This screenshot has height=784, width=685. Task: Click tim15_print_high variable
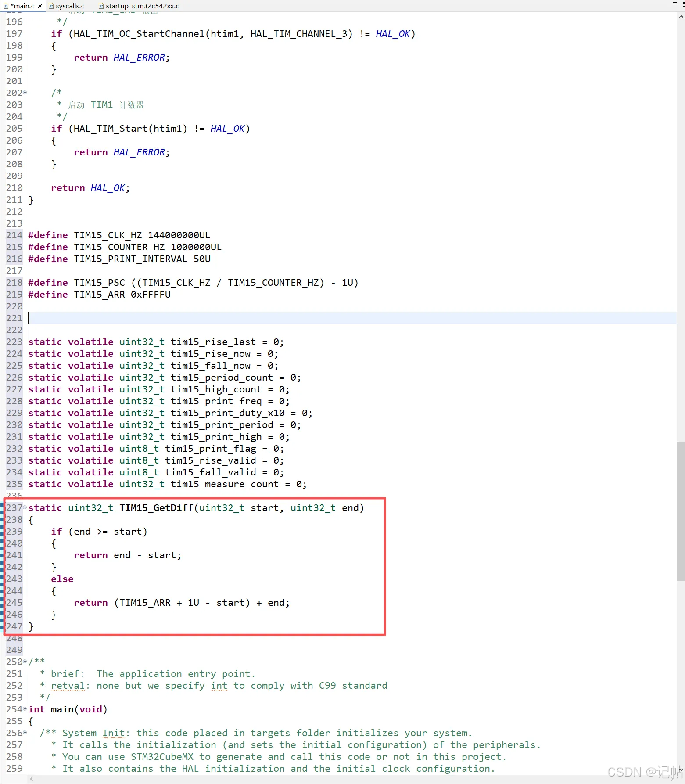tap(216, 437)
